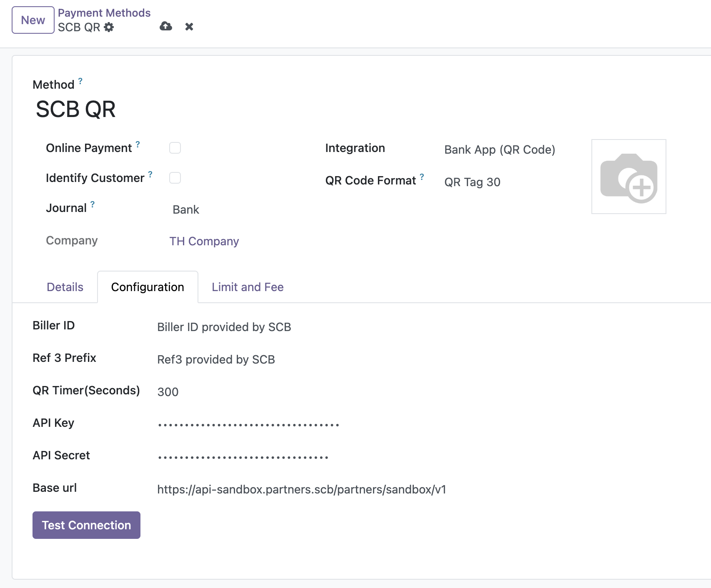Viewport: 711px width, 588px height.
Task: Show the Journal help question mark
Action: click(x=93, y=204)
